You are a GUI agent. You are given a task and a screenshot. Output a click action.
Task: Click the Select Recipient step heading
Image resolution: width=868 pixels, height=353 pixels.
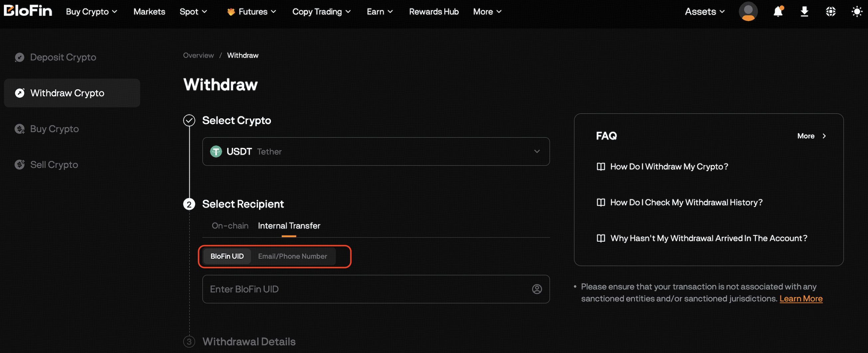click(x=243, y=204)
